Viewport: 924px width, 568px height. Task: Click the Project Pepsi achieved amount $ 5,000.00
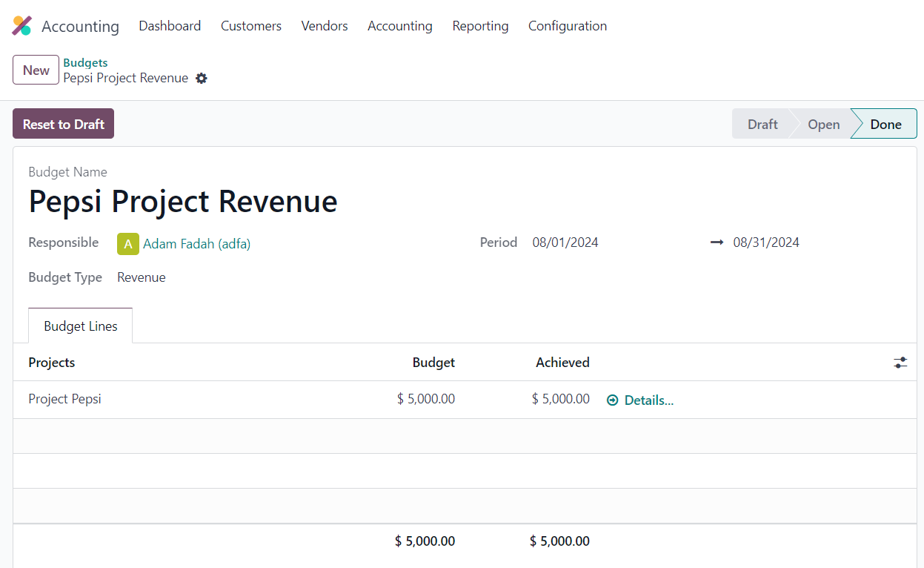561,399
